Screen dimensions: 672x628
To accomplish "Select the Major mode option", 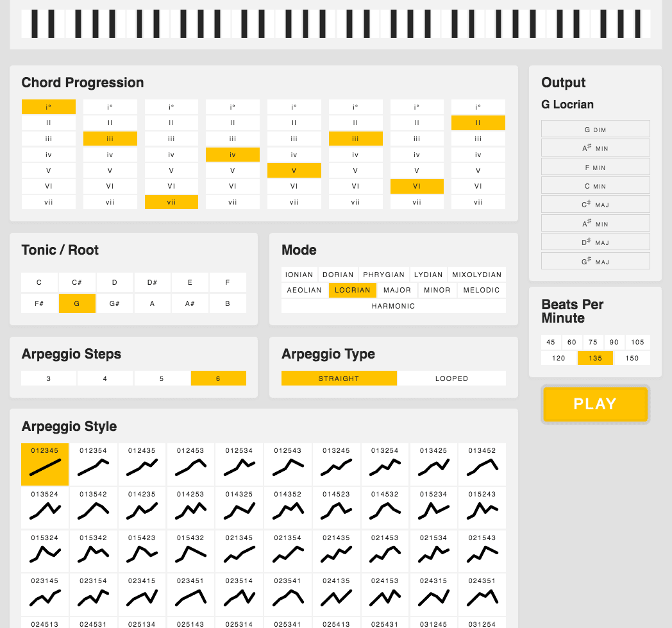I will tap(397, 290).
